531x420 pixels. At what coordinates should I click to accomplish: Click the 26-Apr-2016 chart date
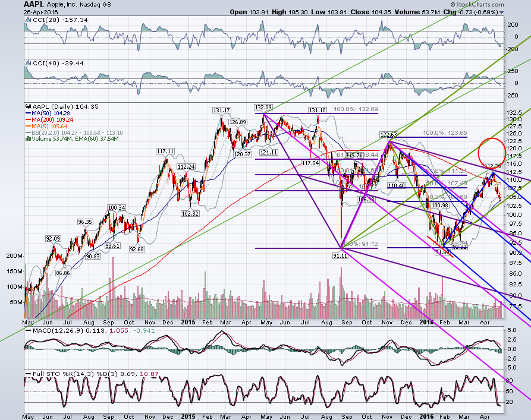40,12
